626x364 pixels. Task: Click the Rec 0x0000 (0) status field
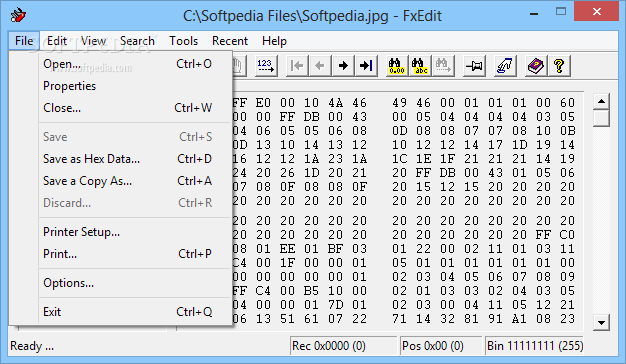click(343, 346)
